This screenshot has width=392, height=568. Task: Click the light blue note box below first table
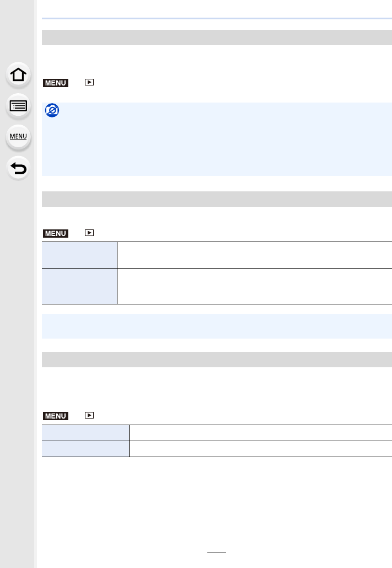click(x=217, y=326)
